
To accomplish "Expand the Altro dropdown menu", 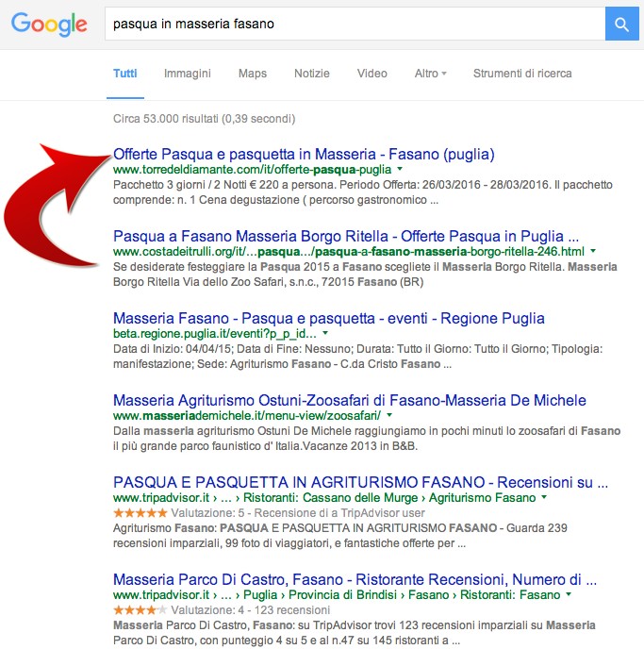I will pos(431,74).
